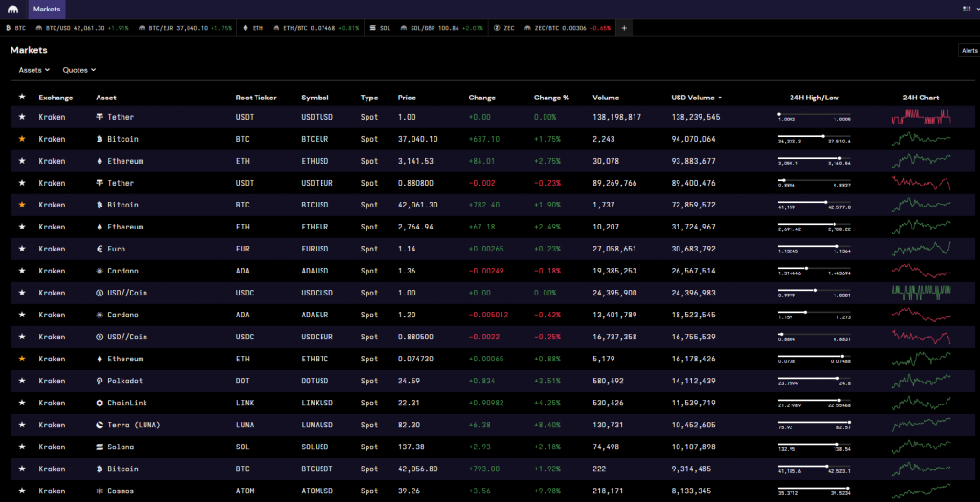Click the SOL group icon in ticker bar
The width and height of the screenshot is (980, 502).
pos(373,28)
